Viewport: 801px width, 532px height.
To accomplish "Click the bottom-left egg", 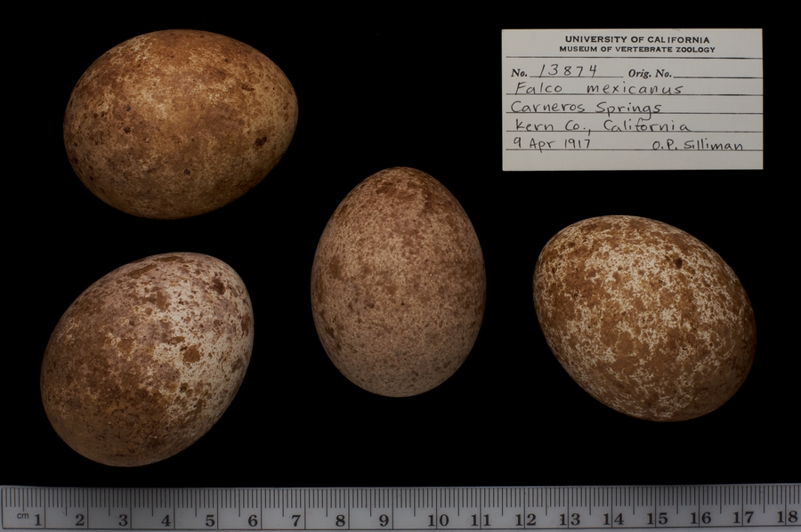I will pos(147,359).
